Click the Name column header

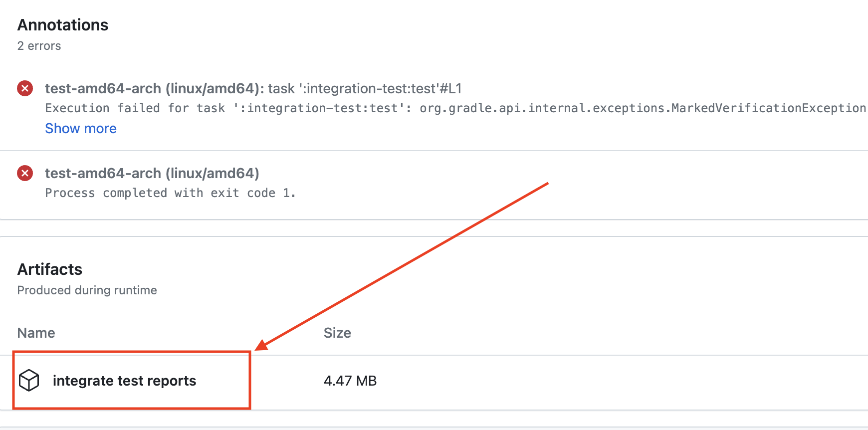pyautogui.click(x=36, y=333)
